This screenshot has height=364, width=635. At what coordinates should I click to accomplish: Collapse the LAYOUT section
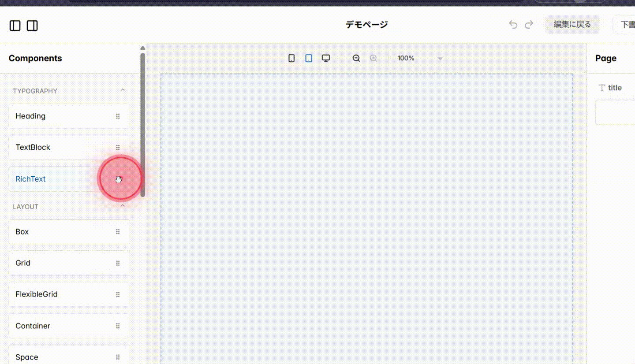[122, 205]
